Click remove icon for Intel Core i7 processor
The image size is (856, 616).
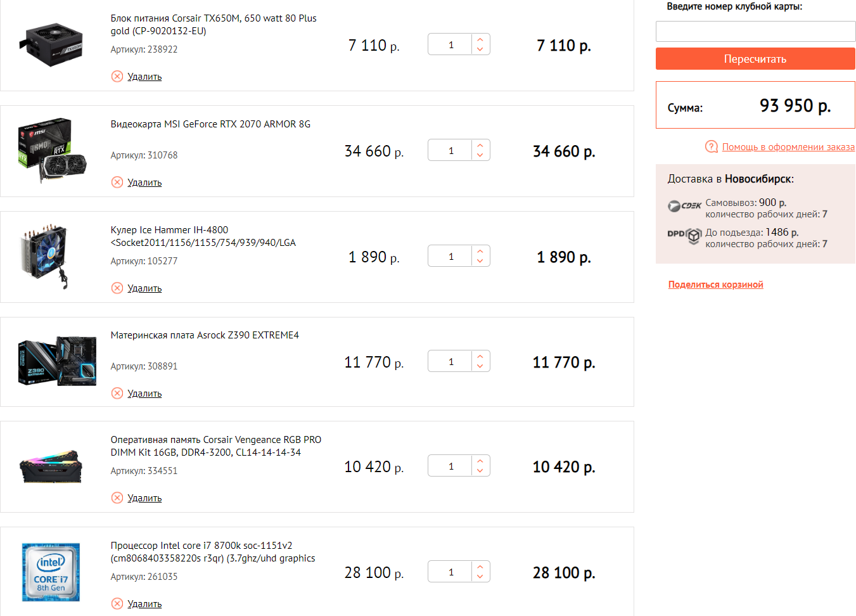tap(117, 604)
